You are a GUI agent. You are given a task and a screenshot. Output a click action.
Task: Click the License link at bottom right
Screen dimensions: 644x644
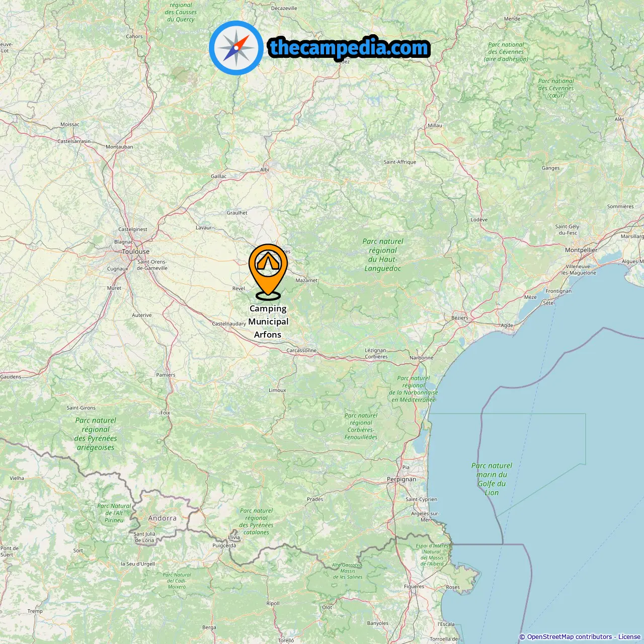point(629,637)
